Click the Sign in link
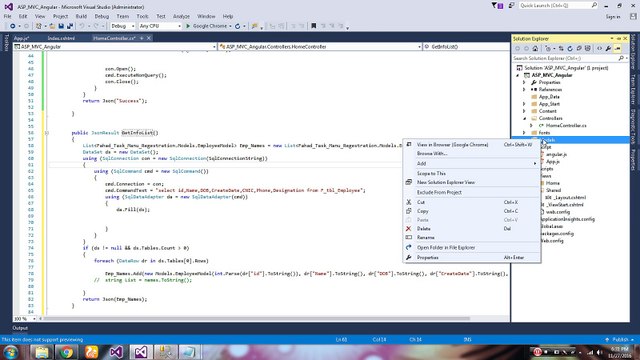Viewport: 640px width, 360px height. coord(613,17)
